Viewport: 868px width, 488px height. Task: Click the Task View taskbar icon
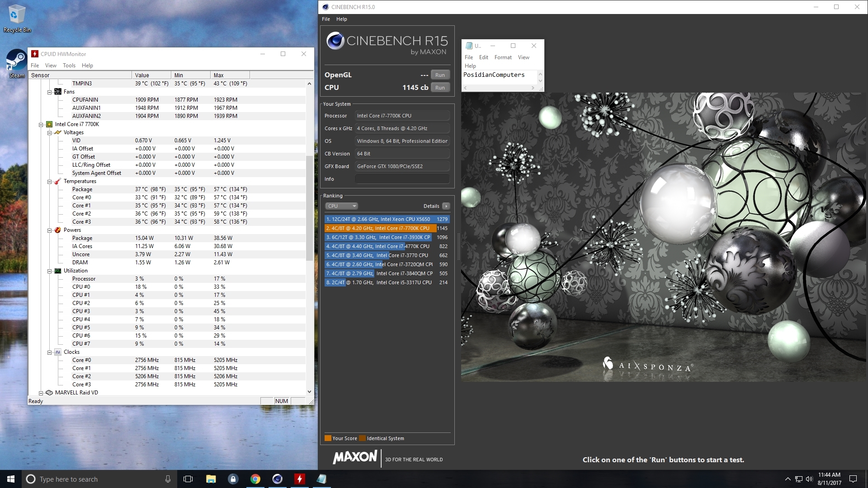[x=188, y=479]
